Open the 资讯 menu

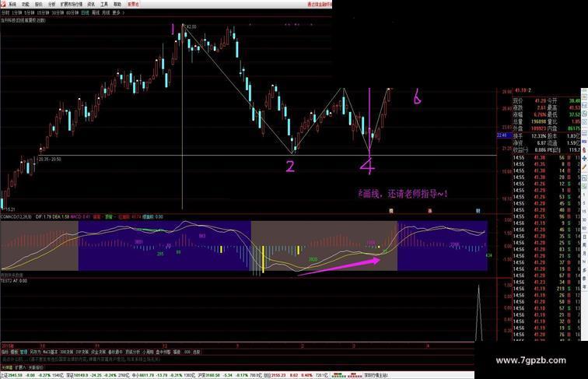click(91, 5)
